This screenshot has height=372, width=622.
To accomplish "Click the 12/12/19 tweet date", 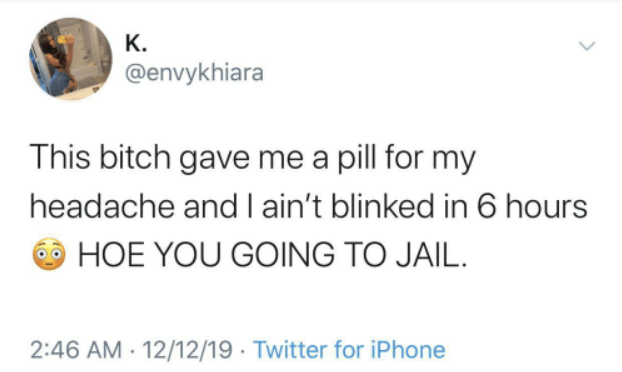I will (187, 350).
